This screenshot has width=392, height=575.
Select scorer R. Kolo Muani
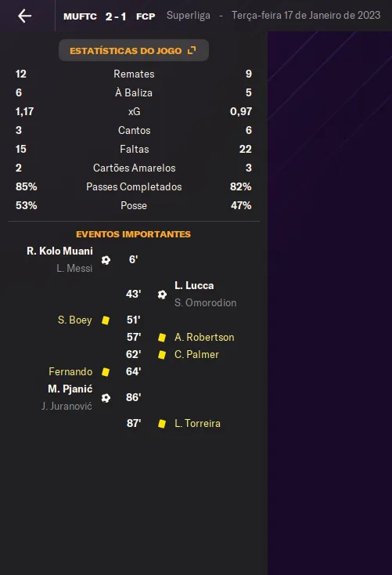pos(59,251)
